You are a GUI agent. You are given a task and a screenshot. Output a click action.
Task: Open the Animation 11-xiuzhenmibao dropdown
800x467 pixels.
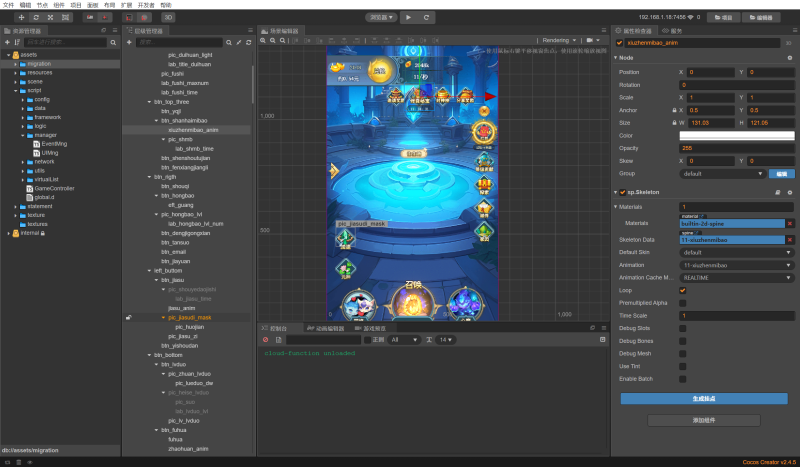click(737, 265)
